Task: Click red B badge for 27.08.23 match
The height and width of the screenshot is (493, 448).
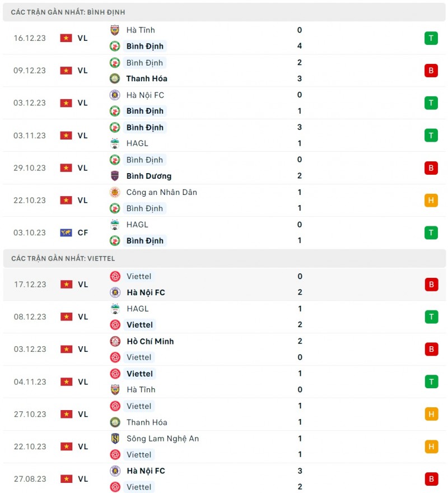Action: click(x=431, y=479)
